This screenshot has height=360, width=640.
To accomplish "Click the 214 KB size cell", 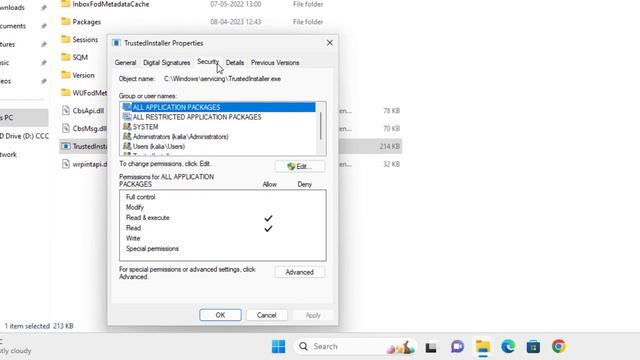I will 391,146.
